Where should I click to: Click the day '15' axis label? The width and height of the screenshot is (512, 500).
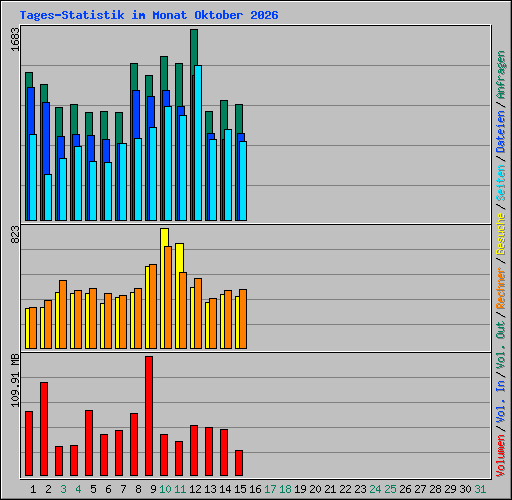click(x=240, y=489)
